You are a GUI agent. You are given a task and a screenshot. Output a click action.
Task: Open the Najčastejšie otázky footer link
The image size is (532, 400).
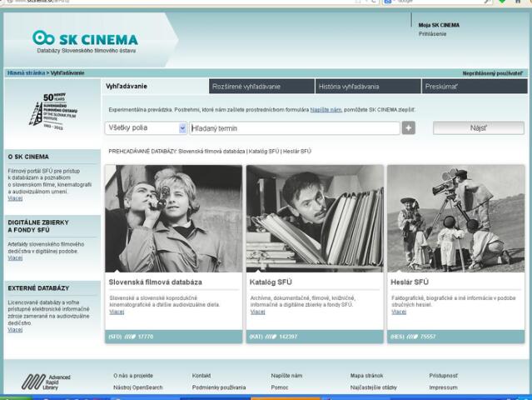click(x=373, y=387)
